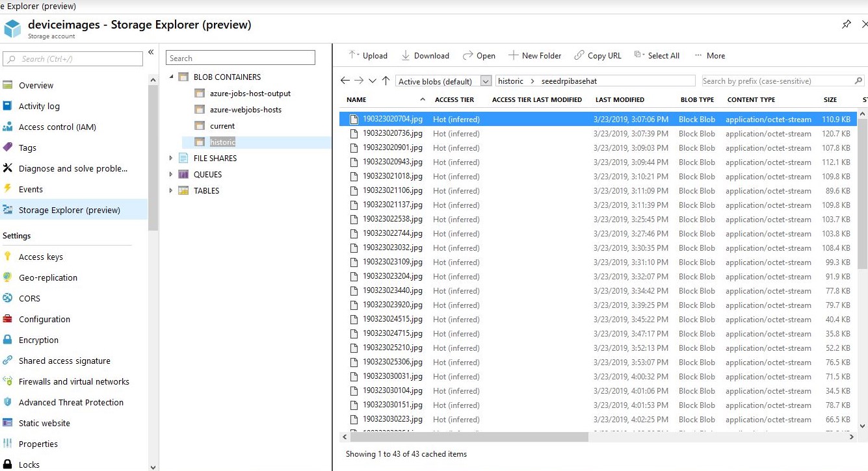Navigate back with the left arrow

tap(345, 81)
